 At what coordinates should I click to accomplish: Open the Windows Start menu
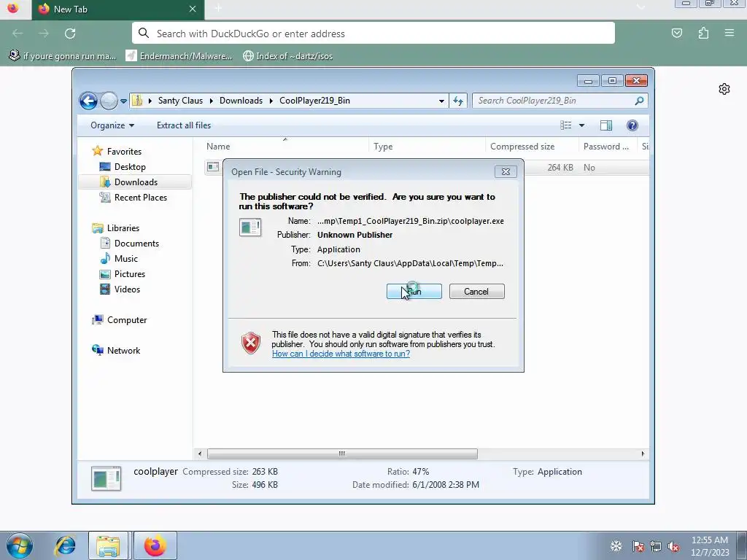(20, 545)
